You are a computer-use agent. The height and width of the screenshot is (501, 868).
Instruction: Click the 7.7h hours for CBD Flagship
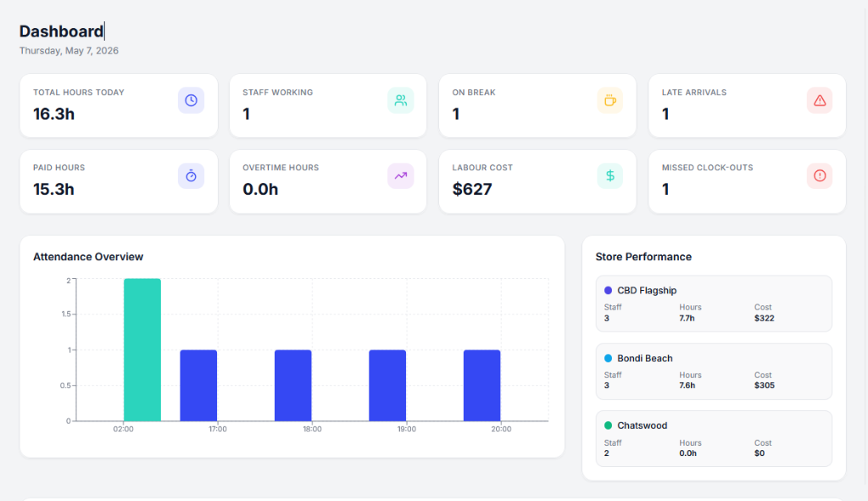[x=687, y=318]
